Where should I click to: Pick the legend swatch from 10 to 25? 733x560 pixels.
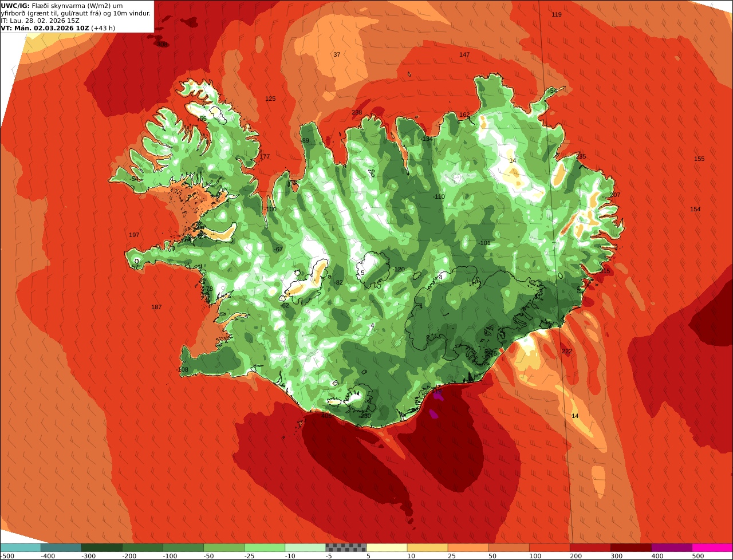pos(427,547)
